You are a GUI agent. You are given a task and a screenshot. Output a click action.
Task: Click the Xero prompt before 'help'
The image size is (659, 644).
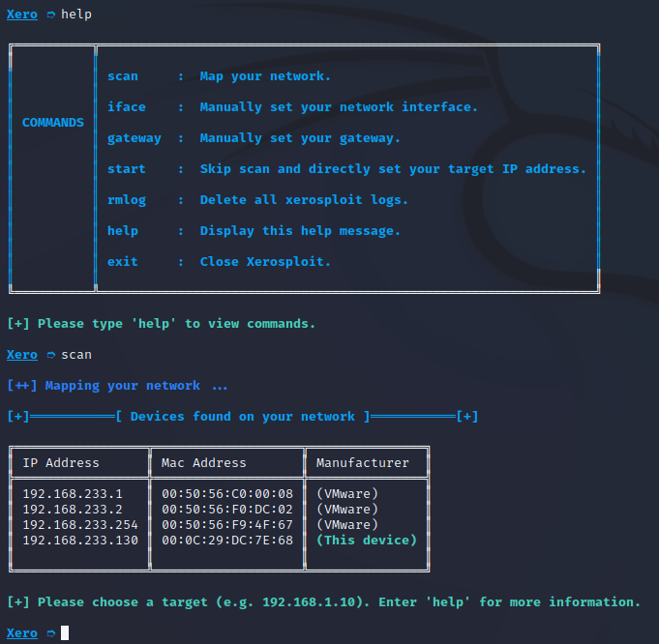click(22, 15)
